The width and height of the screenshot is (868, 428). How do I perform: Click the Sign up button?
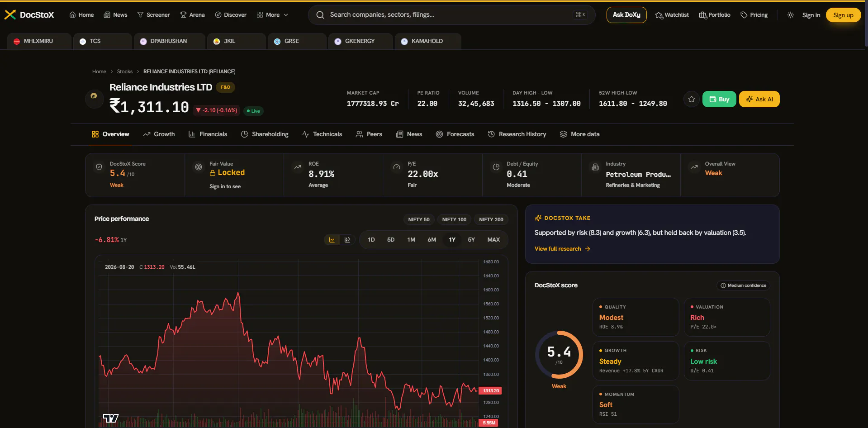click(x=844, y=15)
